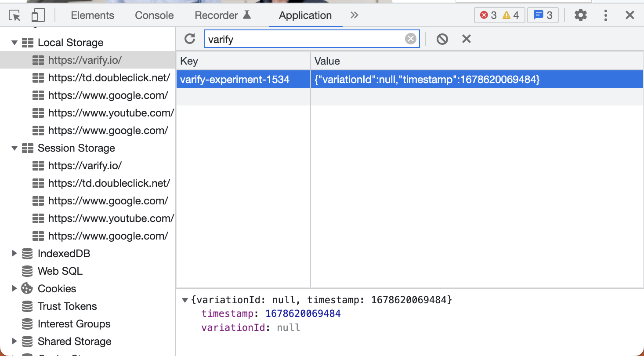The image size is (644, 356).
Task: Click the Cookies cookie icon
Action: (27, 289)
